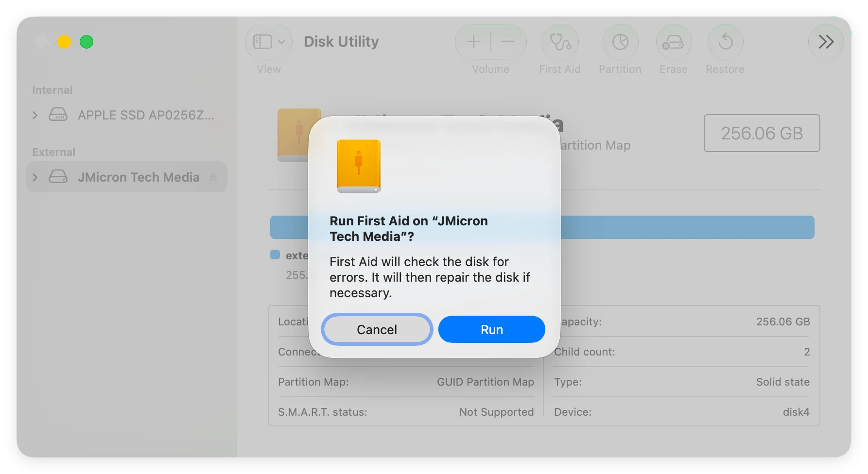Click the yellow minimize window button

(x=64, y=42)
